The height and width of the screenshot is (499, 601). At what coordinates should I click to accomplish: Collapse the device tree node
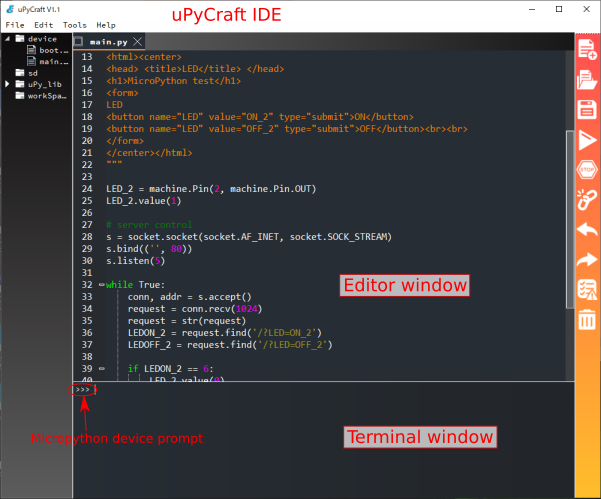click(7, 38)
